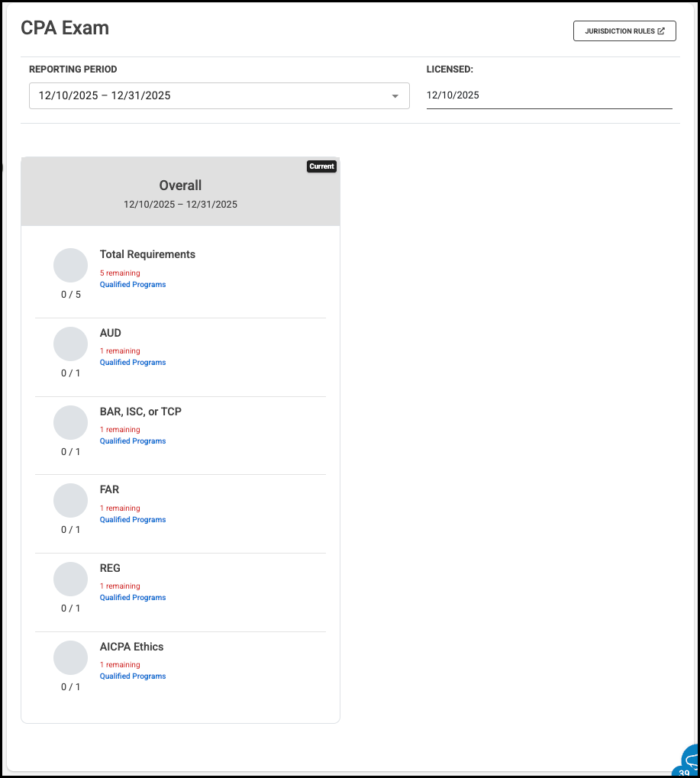Click the AUD progress circle
Screen dimensions: 700x778
[70, 344]
